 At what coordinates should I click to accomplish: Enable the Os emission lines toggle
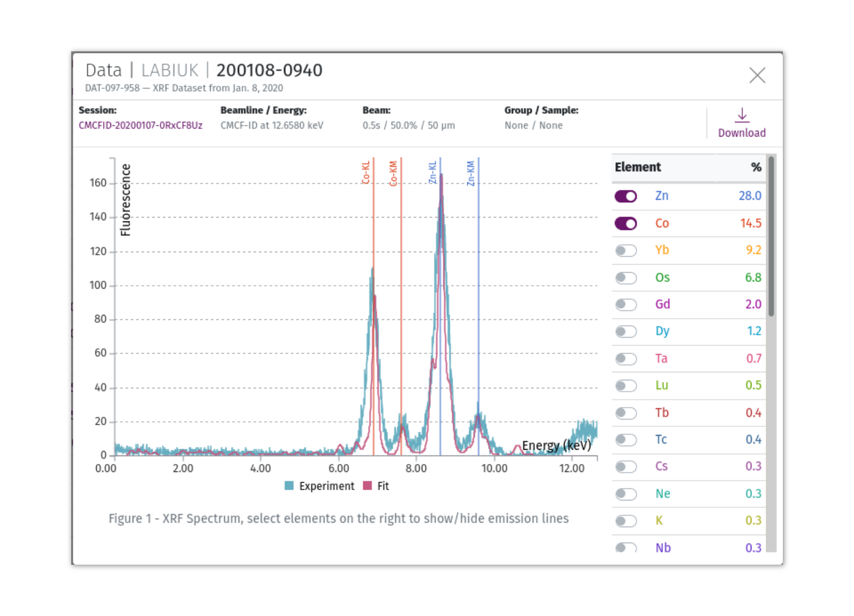tap(626, 278)
